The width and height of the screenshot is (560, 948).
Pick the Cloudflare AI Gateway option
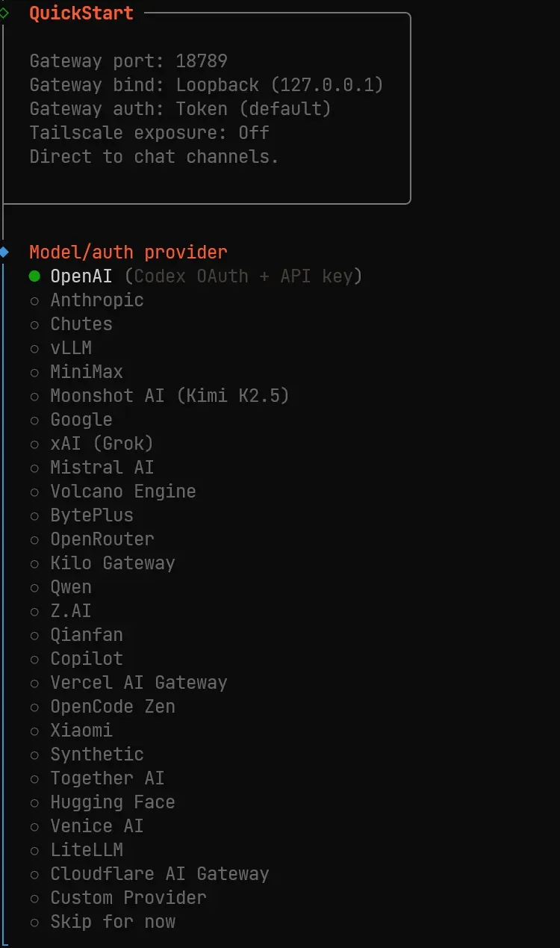(159, 873)
